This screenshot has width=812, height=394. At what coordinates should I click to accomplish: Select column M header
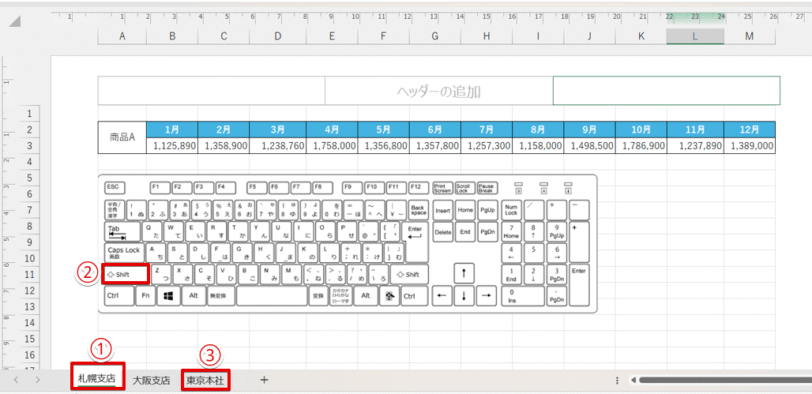click(749, 36)
